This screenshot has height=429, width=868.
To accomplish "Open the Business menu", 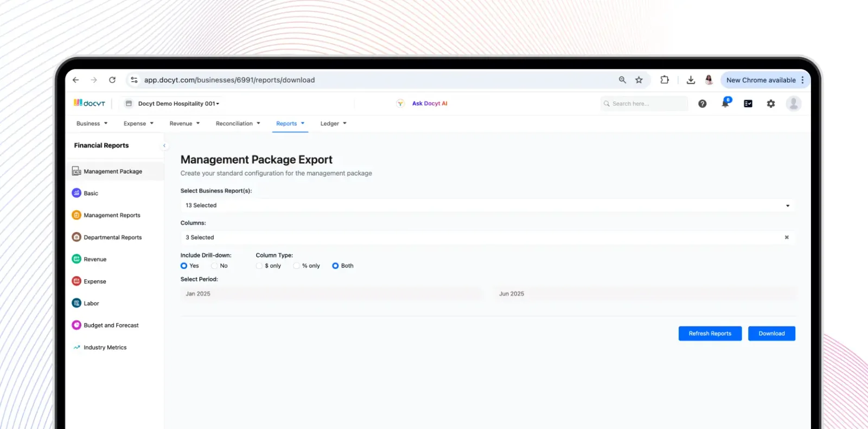I will (x=92, y=124).
